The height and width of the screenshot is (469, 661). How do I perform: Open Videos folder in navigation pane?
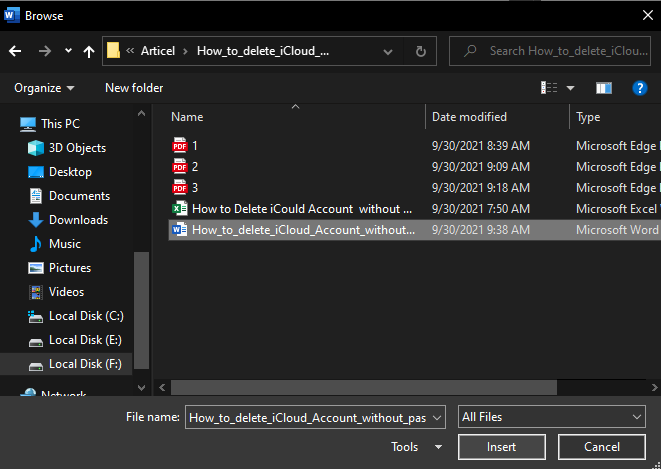pos(56,292)
